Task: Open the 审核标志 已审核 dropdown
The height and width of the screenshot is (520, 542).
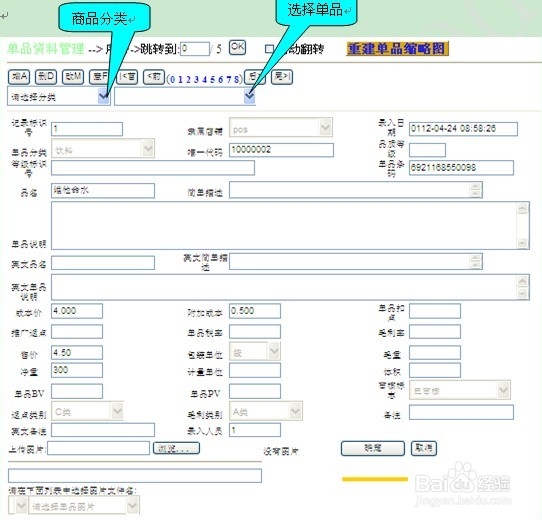Action: click(460, 390)
